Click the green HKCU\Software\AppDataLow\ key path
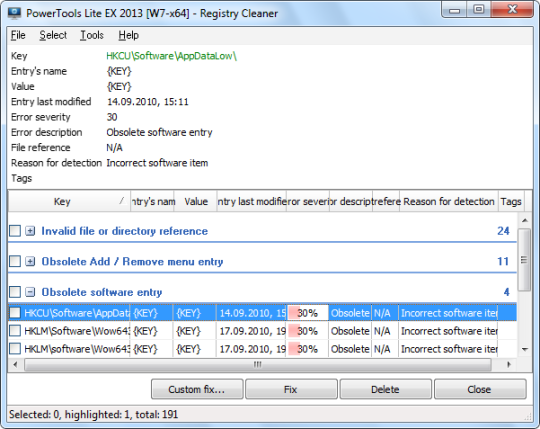Image resolution: width=540 pixels, height=429 pixels. coord(172,56)
